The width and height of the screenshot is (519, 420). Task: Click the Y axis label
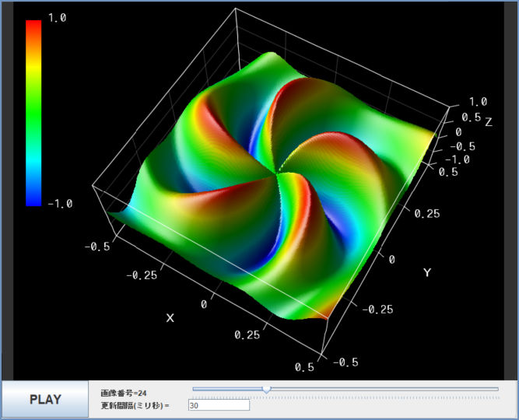click(x=427, y=273)
